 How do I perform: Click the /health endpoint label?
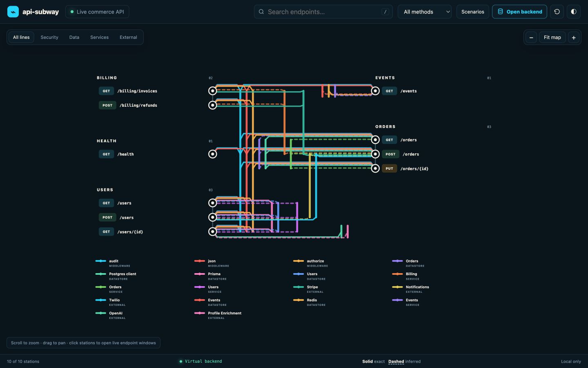pos(125,154)
